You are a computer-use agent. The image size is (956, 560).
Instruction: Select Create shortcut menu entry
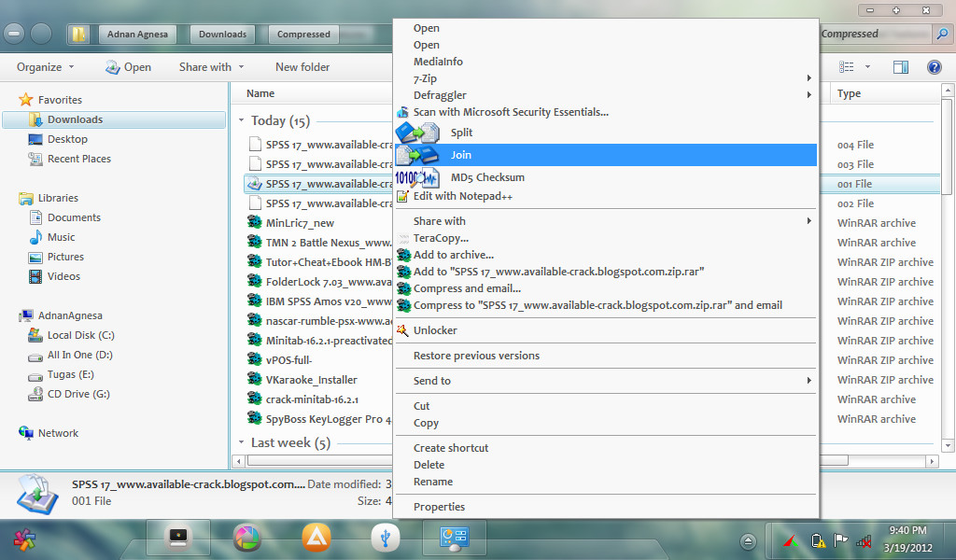tap(451, 448)
